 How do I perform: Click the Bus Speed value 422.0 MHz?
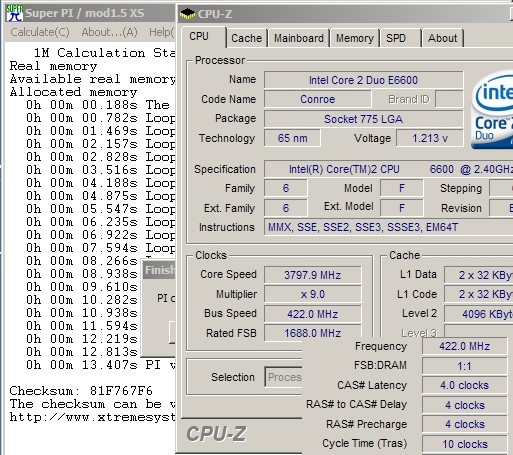[x=313, y=314]
